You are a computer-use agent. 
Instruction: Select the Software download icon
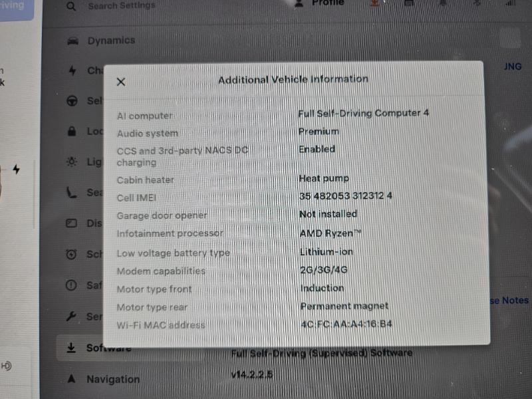click(x=71, y=348)
